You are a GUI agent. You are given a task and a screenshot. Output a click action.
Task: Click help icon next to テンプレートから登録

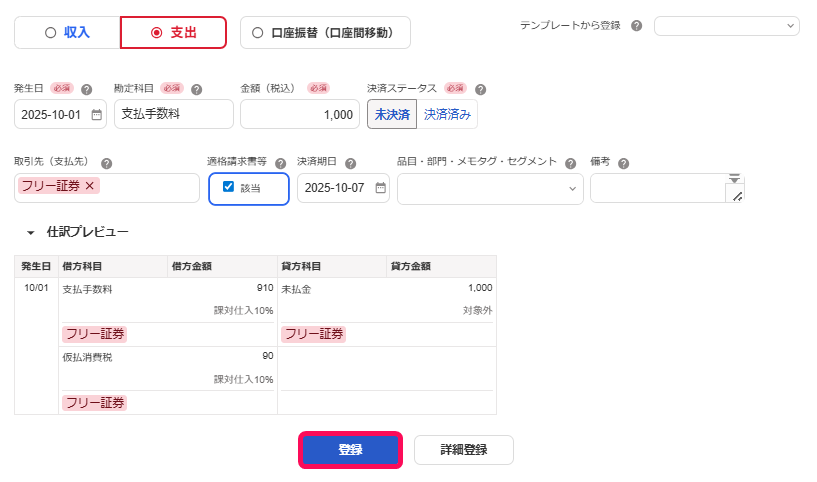636,26
